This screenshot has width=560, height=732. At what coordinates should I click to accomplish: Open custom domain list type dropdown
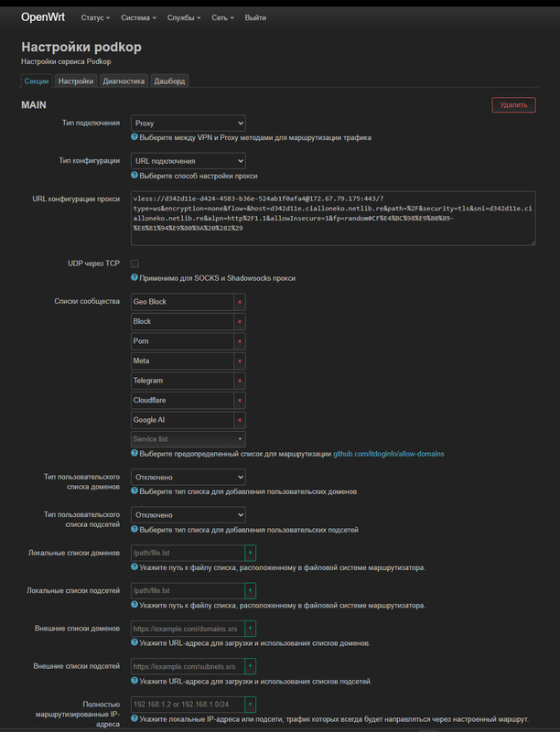tap(188, 477)
